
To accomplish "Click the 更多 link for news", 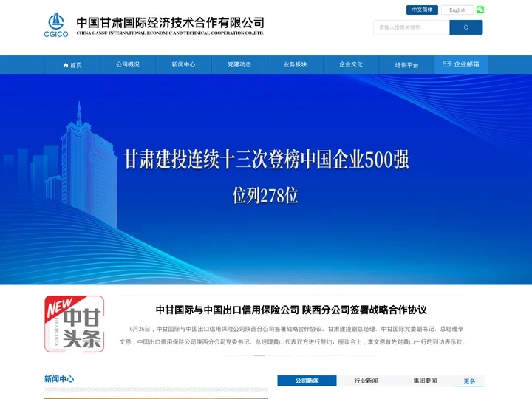I will tap(469, 381).
